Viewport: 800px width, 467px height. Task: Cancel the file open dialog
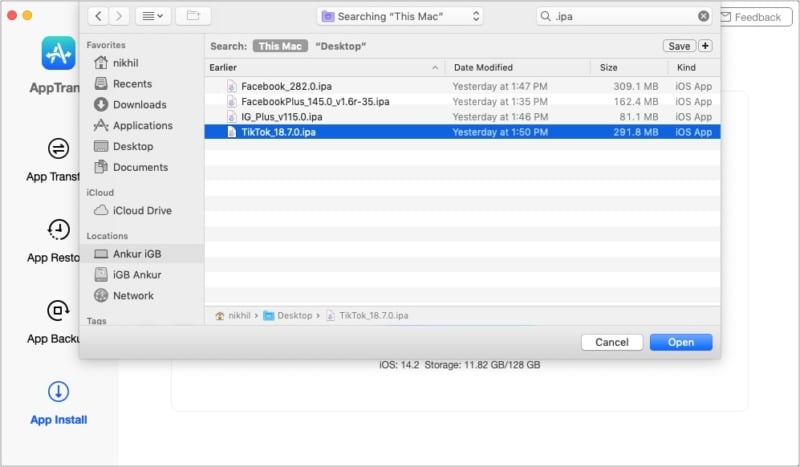click(x=612, y=342)
